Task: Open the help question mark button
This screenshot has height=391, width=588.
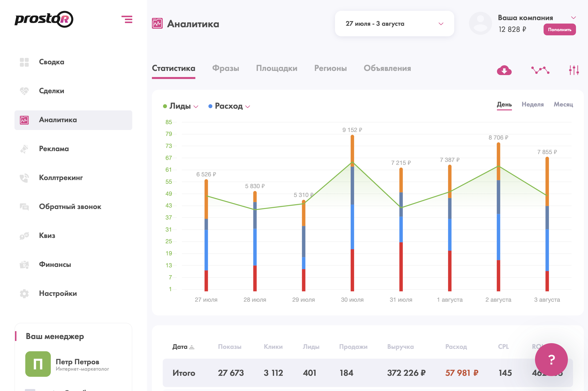Action: pyautogui.click(x=551, y=359)
